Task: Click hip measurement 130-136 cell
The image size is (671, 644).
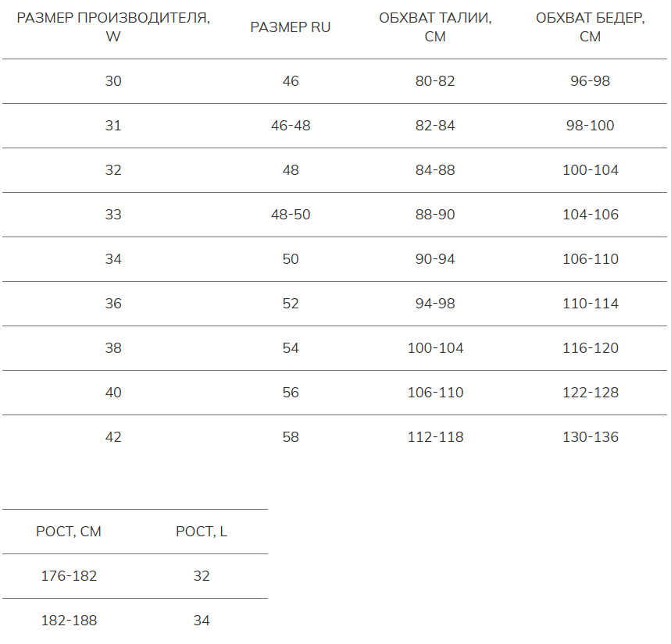Action: click(591, 437)
